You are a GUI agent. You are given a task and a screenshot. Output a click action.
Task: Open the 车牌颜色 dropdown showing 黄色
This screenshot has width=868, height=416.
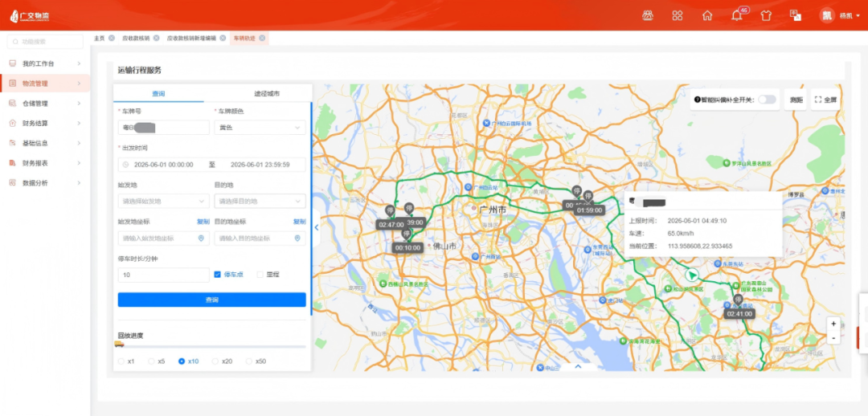tap(260, 128)
